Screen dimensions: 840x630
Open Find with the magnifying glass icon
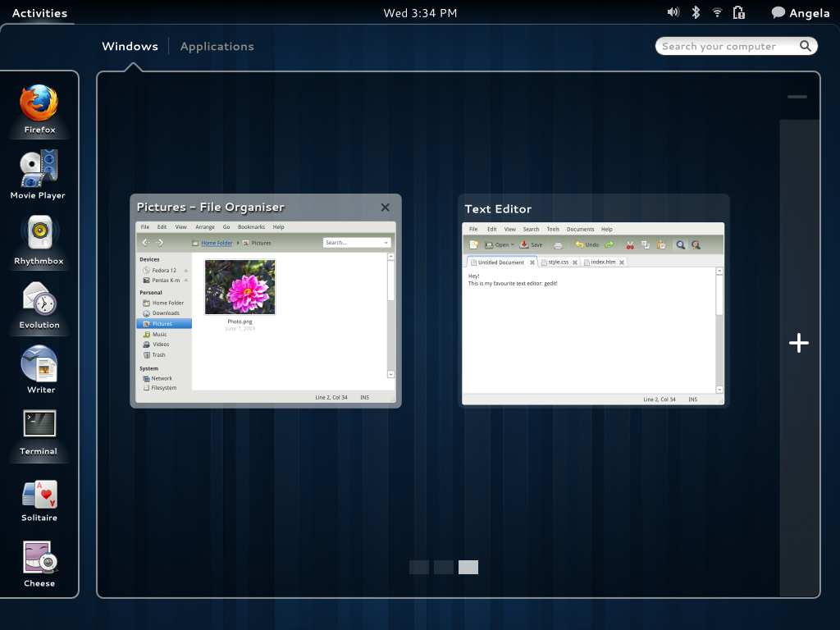pos(681,244)
